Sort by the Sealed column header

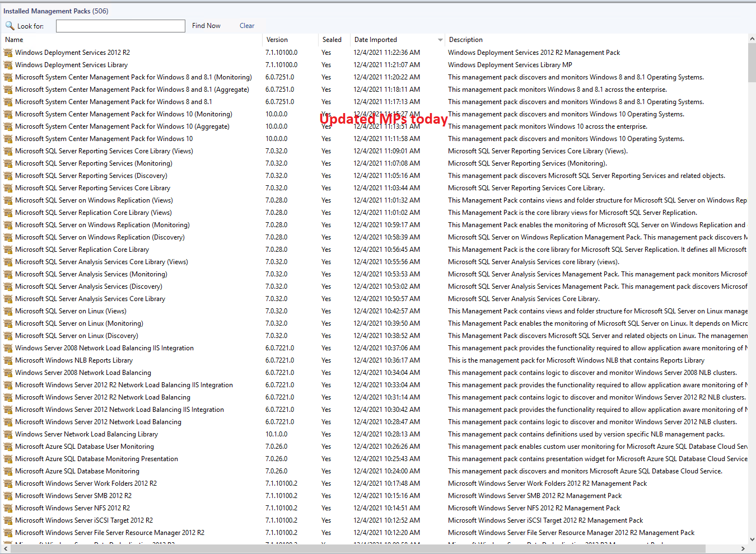332,40
